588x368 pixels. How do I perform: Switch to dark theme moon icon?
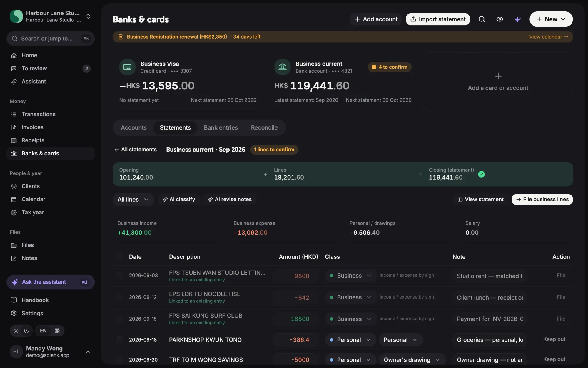(26, 331)
